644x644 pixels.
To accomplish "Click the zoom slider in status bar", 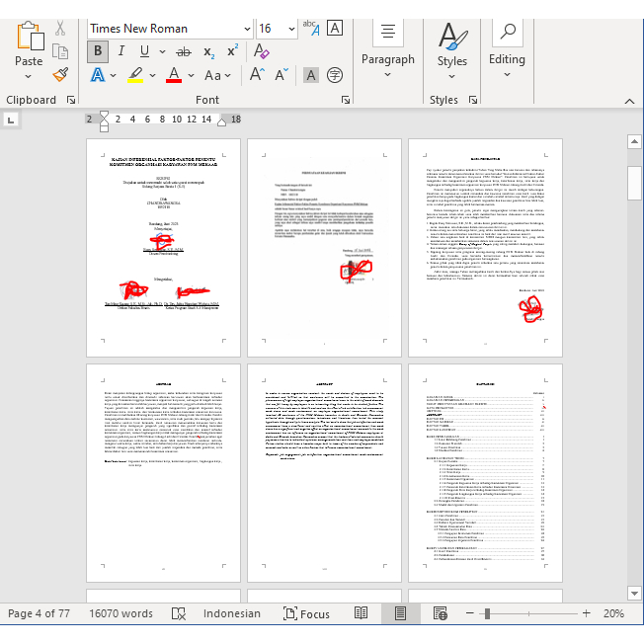I will tap(487, 613).
